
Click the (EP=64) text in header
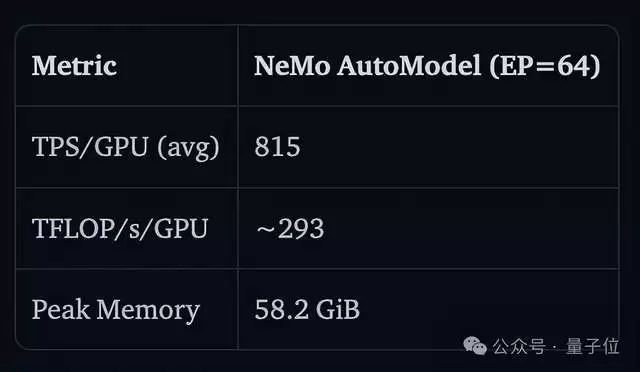(545, 66)
